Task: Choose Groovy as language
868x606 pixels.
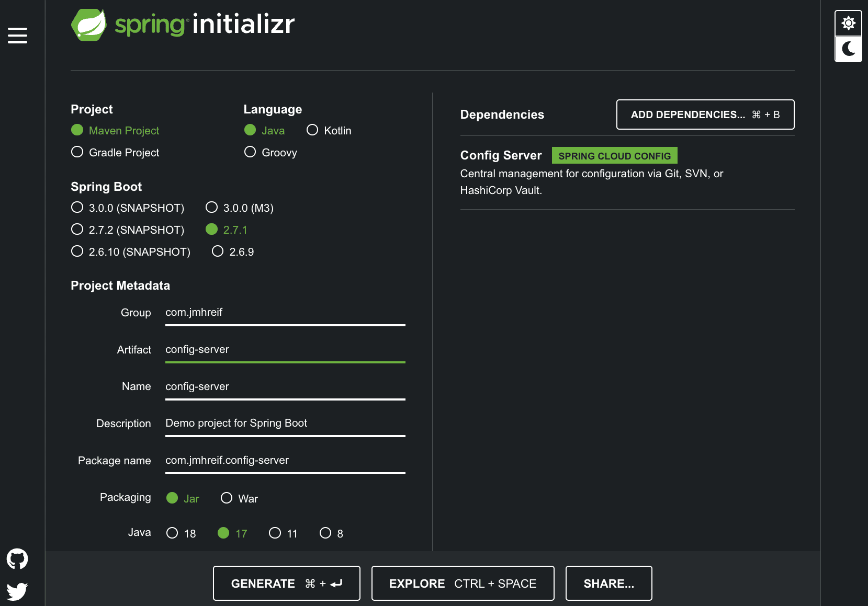Action: pyautogui.click(x=270, y=152)
